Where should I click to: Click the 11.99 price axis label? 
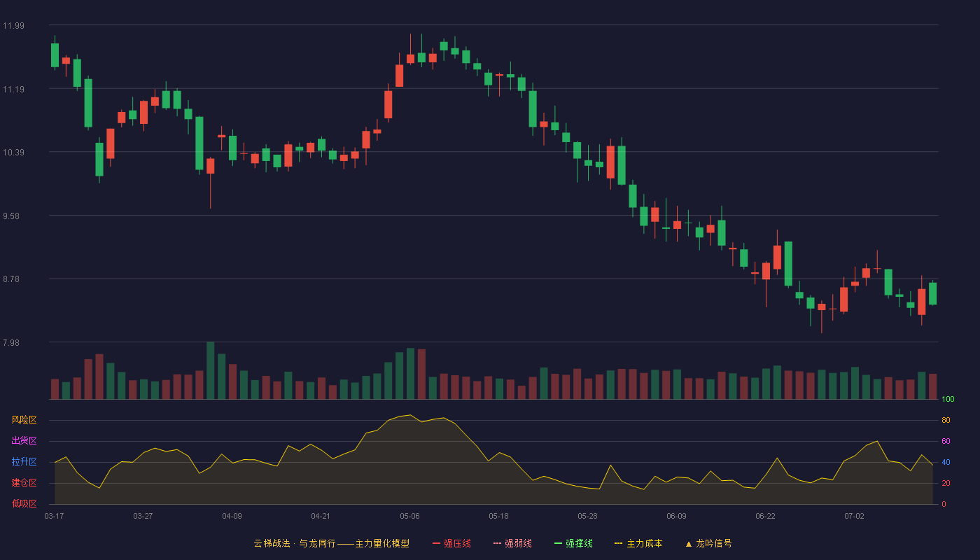(x=13, y=26)
